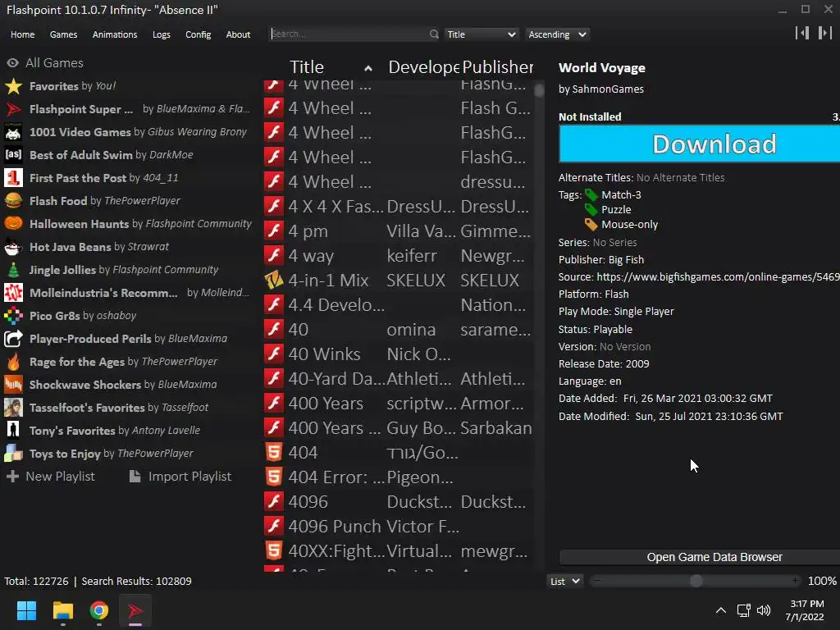The width and height of the screenshot is (840, 630).
Task: Select the Player-Produced Perils icon
Action: [x=13, y=339]
